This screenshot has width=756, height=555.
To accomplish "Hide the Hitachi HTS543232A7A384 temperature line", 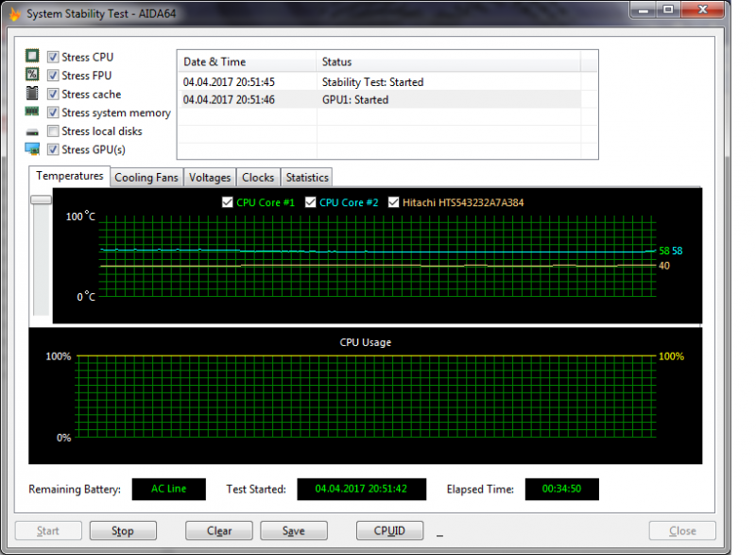I will click(394, 202).
